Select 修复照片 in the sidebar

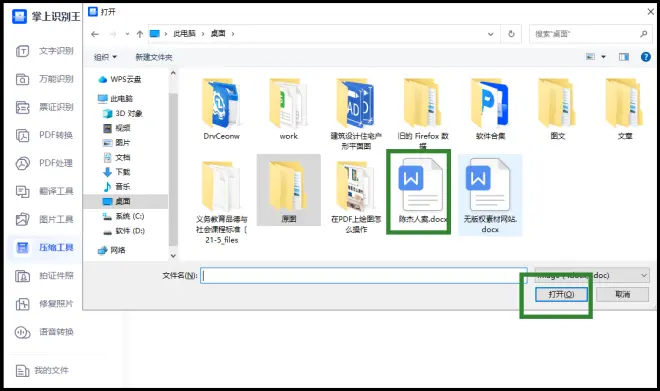coord(44,304)
